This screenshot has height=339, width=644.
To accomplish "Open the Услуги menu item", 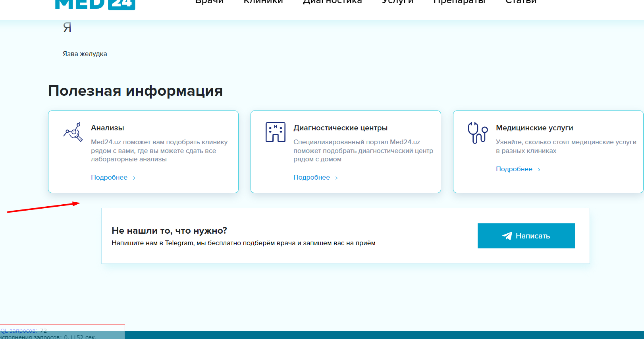I will 397,2.
